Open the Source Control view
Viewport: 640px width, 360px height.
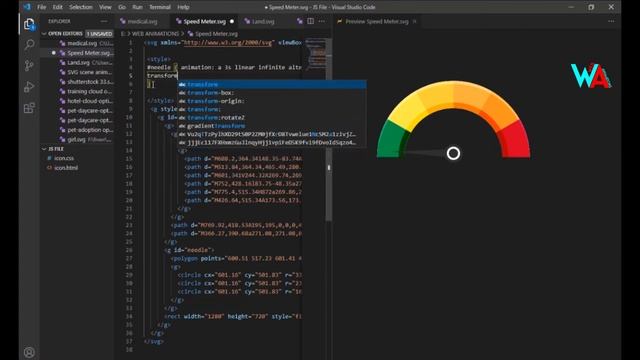pyautogui.click(x=29, y=66)
